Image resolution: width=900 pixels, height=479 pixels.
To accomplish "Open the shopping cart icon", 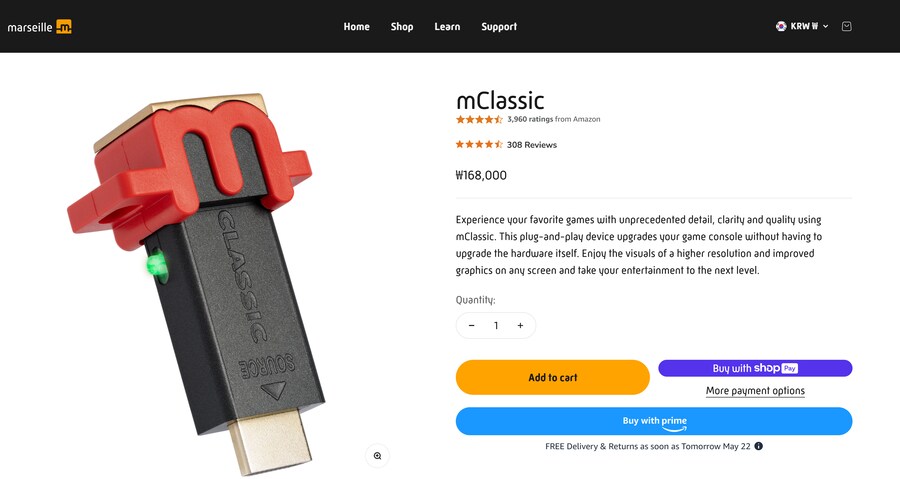I will (x=847, y=27).
